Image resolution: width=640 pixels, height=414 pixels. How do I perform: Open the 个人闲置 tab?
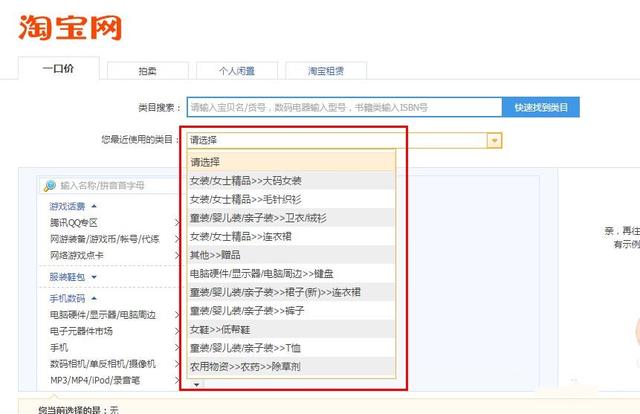tap(237, 71)
